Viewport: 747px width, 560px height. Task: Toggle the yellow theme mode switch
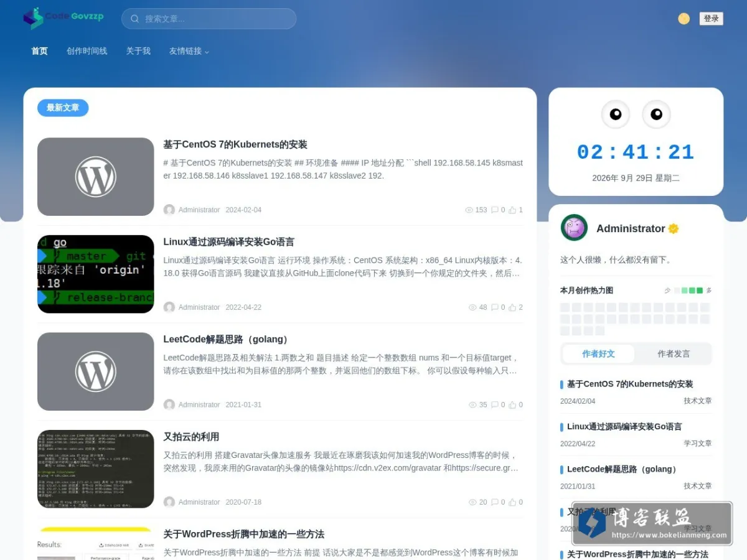pyautogui.click(x=684, y=19)
